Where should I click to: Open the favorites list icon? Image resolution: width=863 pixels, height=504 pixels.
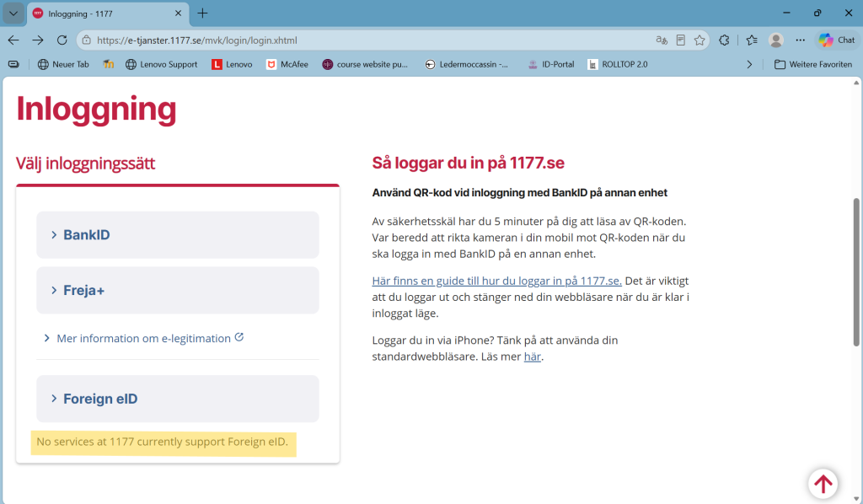point(752,40)
